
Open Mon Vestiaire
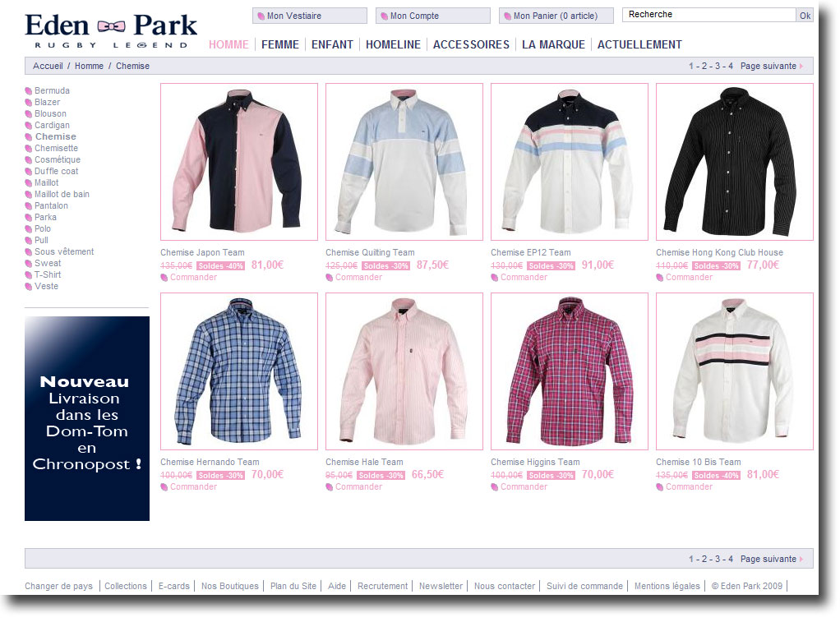[x=310, y=16]
